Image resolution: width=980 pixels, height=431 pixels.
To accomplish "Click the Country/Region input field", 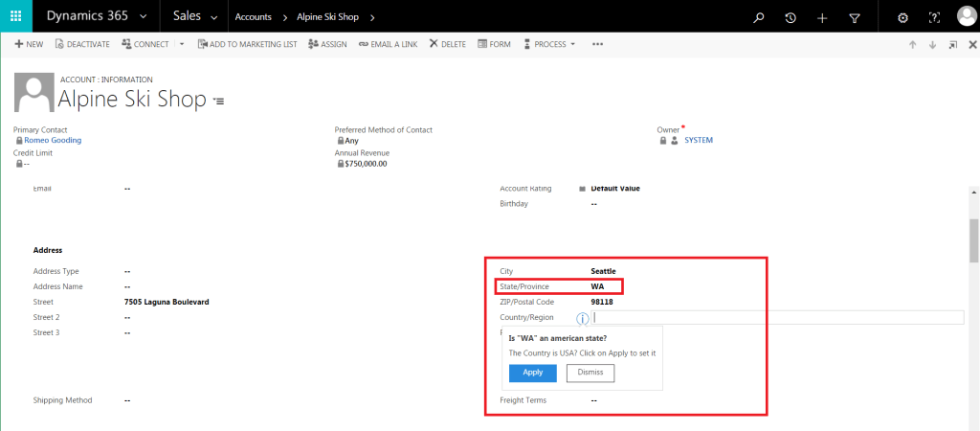I will (x=777, y=318).
